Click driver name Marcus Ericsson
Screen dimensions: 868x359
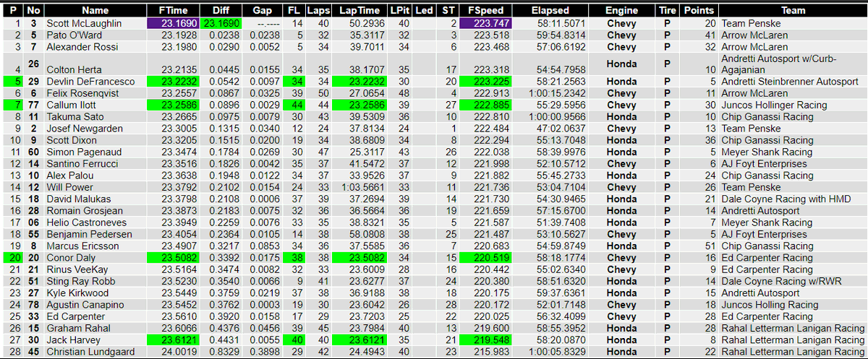pyautogui.click(x=82, y=246)
